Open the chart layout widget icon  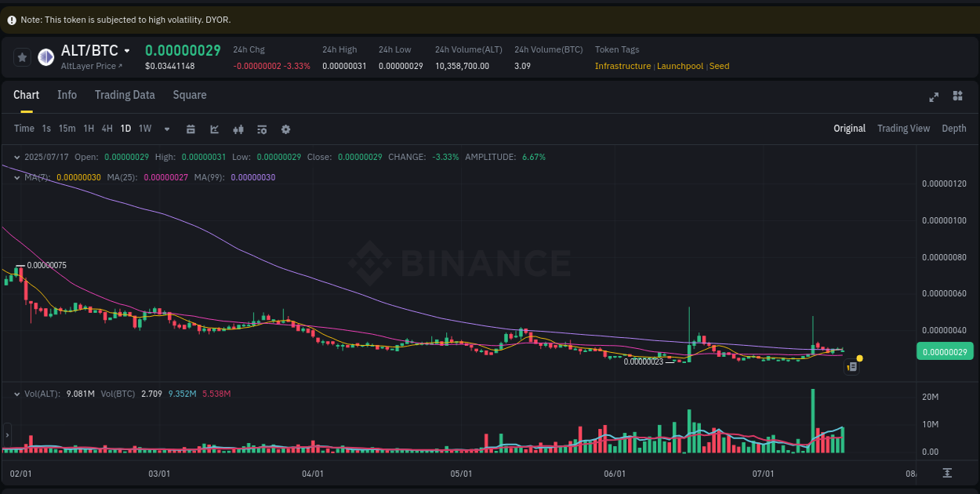(x=957, y=96)
